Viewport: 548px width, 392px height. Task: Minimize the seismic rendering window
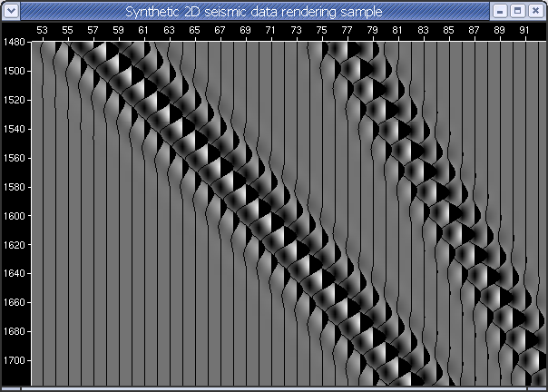pos(500,11)
